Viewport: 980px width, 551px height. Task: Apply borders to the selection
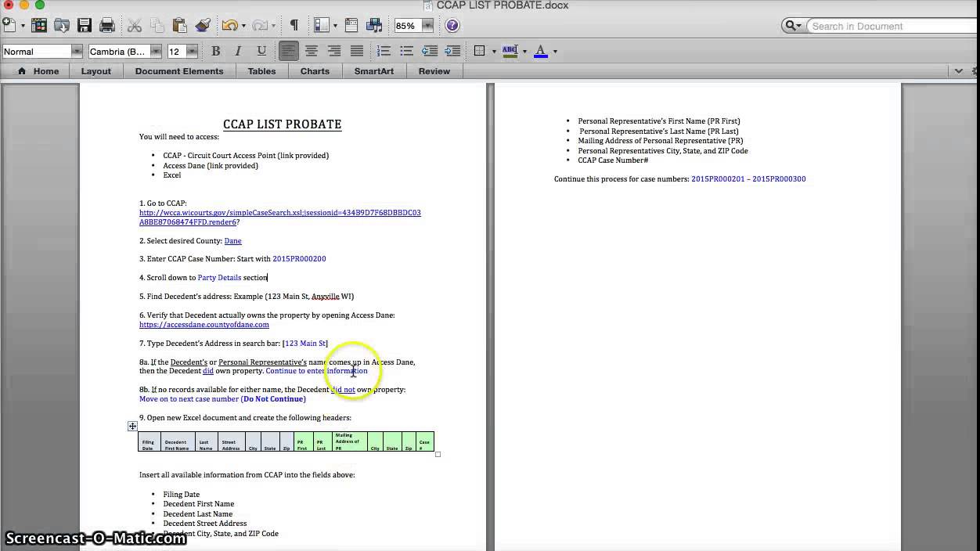[480, 51]
